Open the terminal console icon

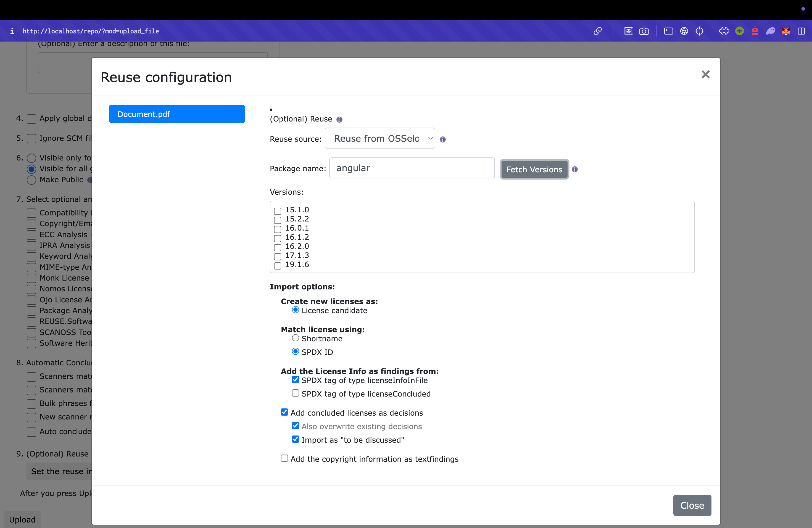668,31
